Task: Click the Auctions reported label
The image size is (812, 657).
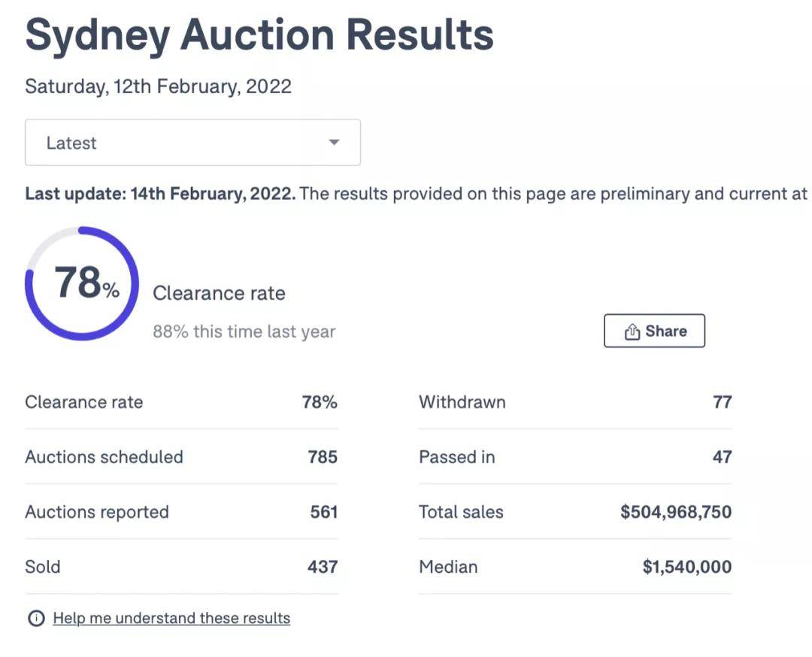Action: [97, 512]
